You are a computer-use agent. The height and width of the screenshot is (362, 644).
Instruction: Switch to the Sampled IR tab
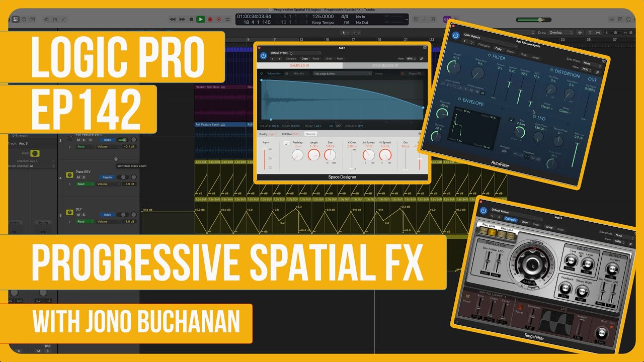pos(300,65)
